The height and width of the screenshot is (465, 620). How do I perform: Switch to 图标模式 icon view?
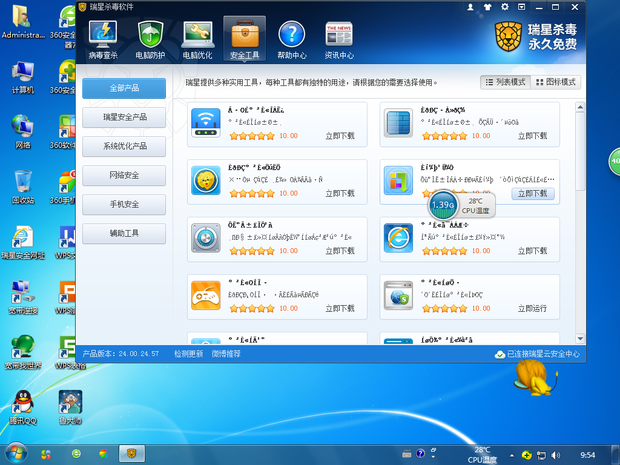[x=555, y=82]
